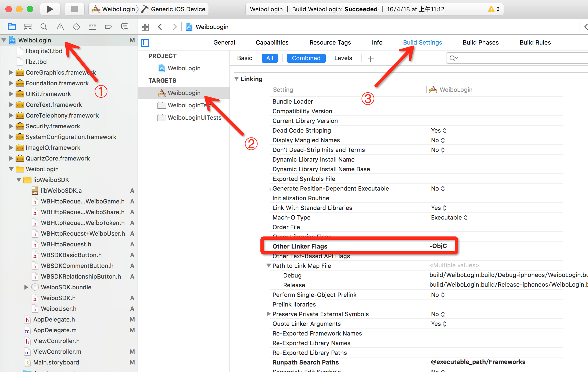588x372 pixels.
Task: Click the build warnings indicator
Action: click(494, 9)
